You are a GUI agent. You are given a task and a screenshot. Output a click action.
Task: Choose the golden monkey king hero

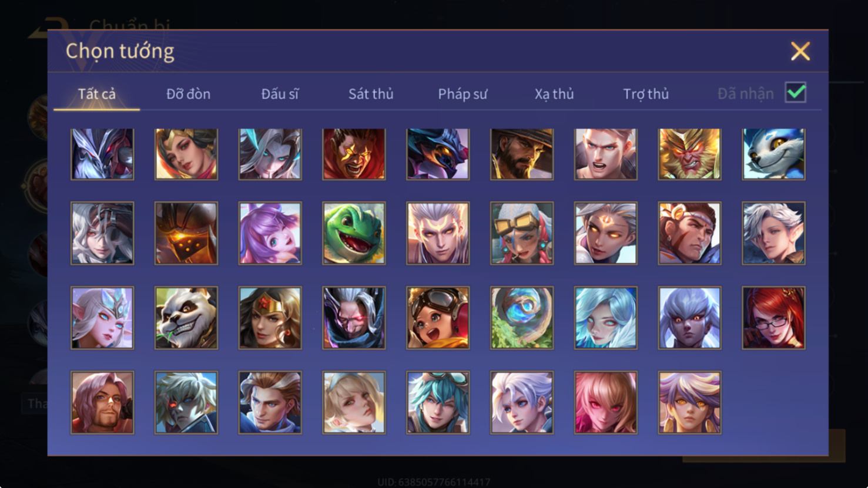pos(689,154)
